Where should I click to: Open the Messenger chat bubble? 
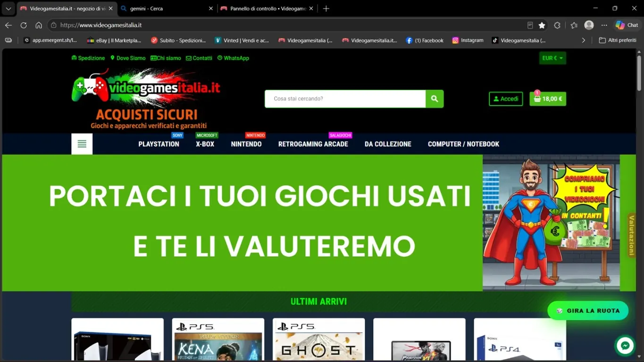(x=625, y=346)
